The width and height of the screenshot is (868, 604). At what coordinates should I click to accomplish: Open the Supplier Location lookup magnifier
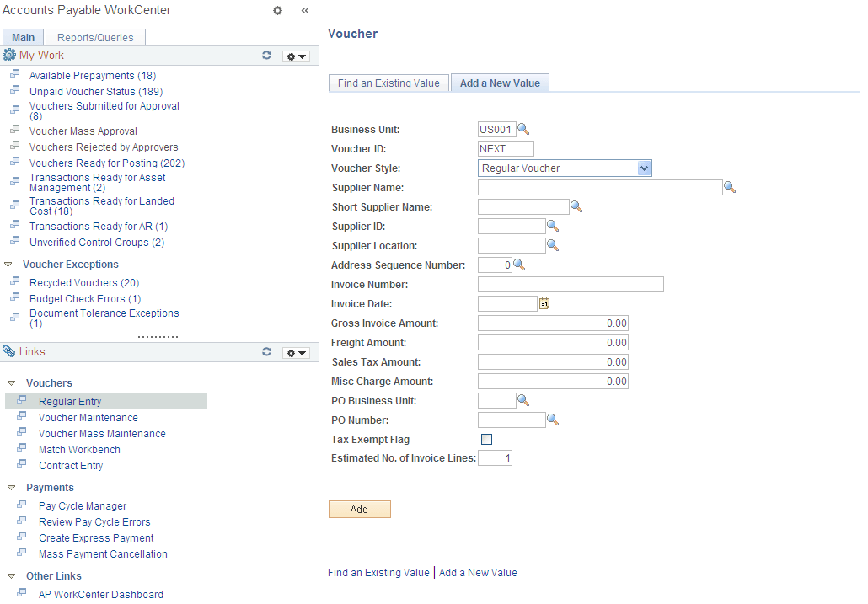(552, 245)
